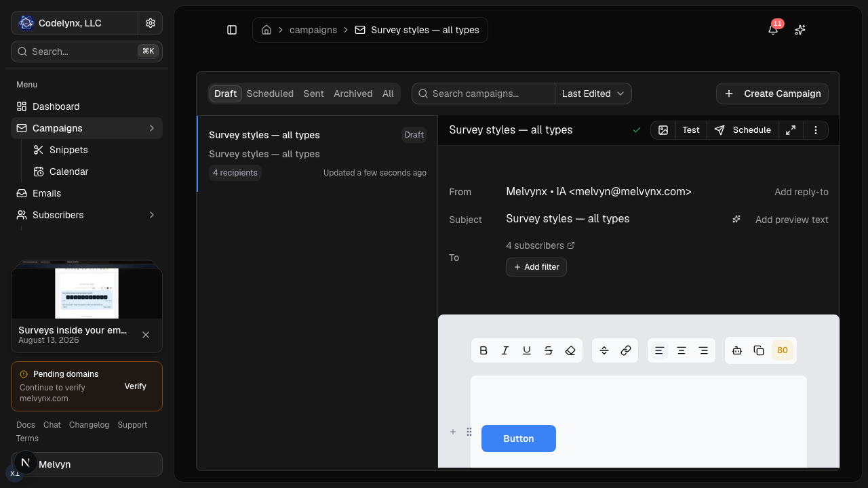868x488 pixels.
Task: Open Snippets in sidebar menu
Action: coord(95,150)
